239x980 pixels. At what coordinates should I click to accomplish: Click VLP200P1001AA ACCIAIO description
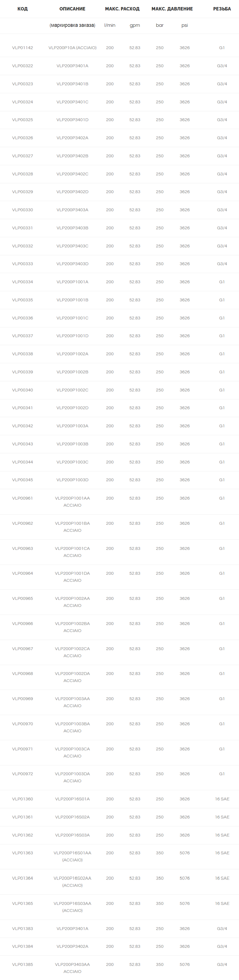pos(72,501)
